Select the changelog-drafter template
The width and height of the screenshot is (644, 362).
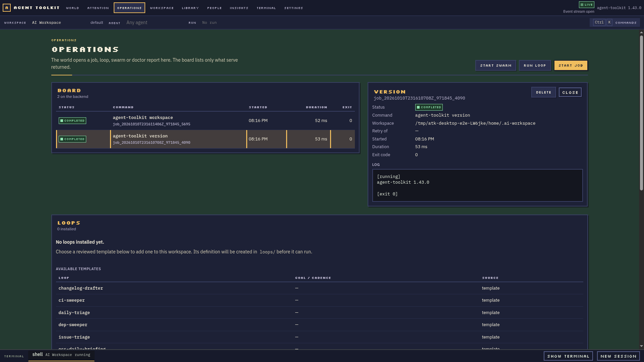tap(319, 288)
